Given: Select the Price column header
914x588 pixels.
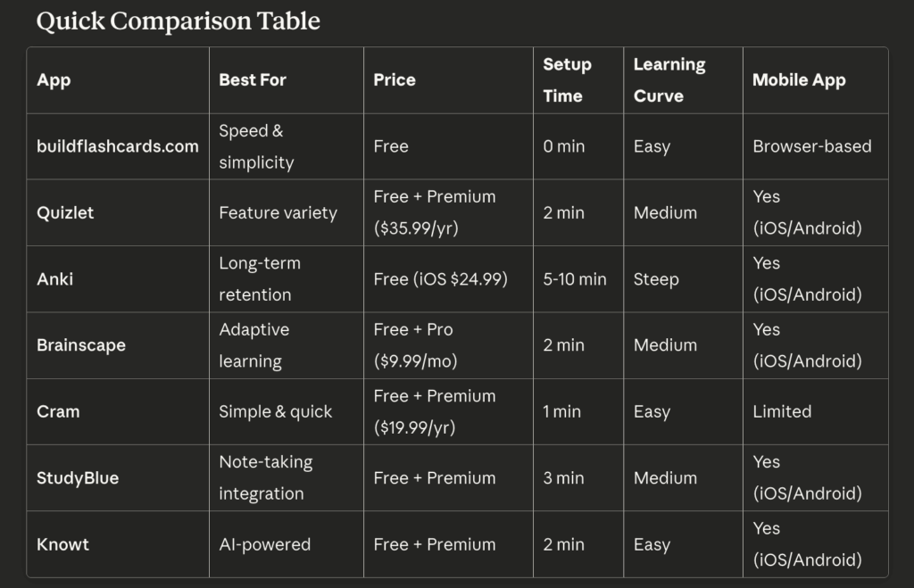Looking at the screenshot, I should (395, 80).
